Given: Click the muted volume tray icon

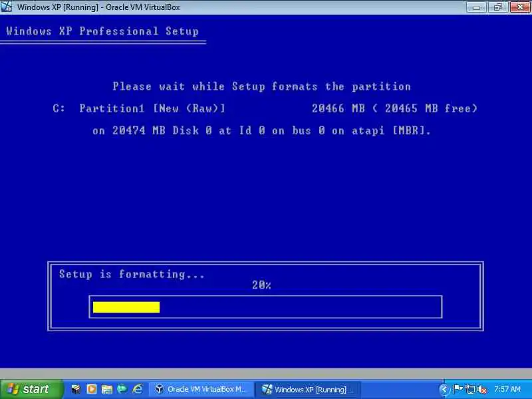Looking at the screenshot, I should tap(481, 389).
